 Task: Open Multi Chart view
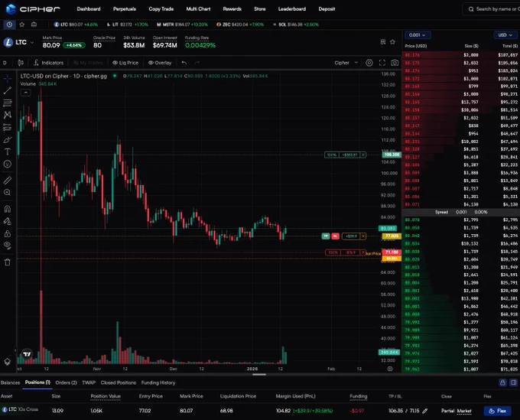[x=198, y=9]
